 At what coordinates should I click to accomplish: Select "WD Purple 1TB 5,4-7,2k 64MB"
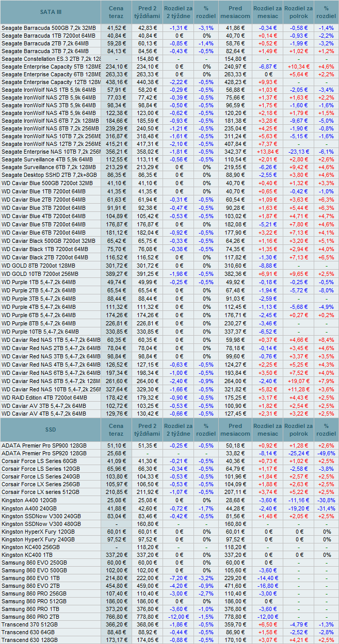point(39,283)
